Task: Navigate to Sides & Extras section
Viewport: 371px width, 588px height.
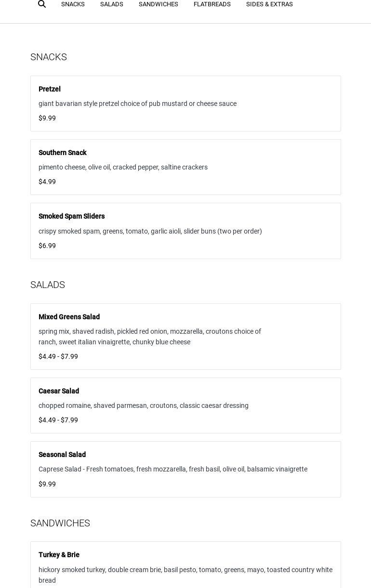Action: [x=269, y=4]
